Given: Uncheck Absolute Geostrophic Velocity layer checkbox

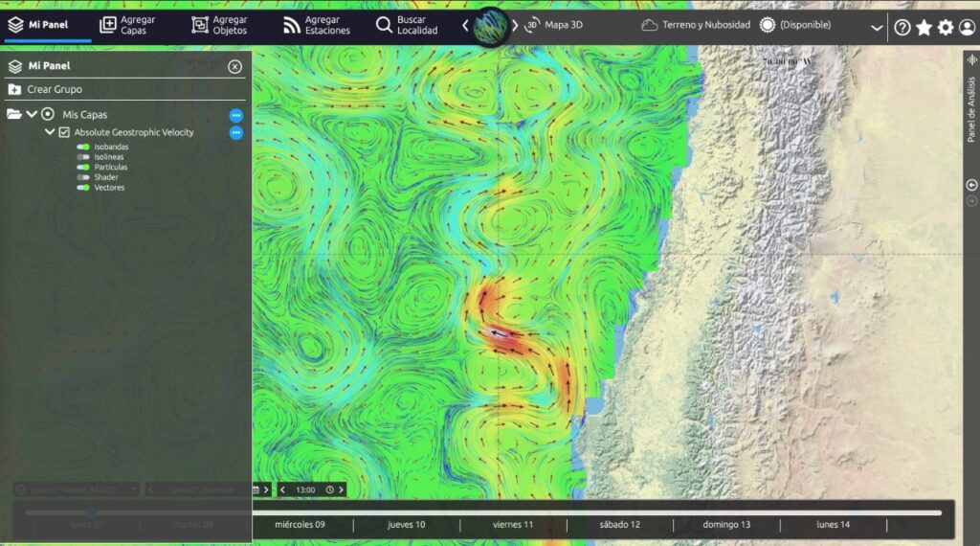Looking at the screenshot, I should [x=64, y=132].
